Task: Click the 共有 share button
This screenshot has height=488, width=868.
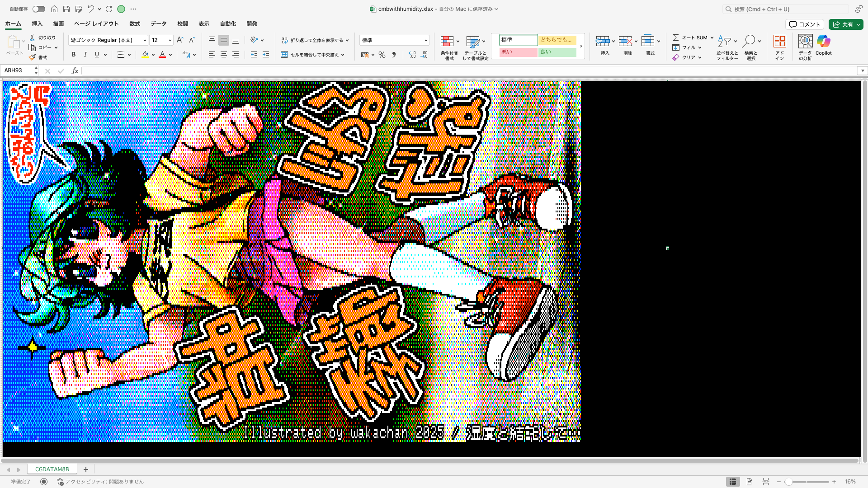Action: pyautogui.click(x=846, y=24)
